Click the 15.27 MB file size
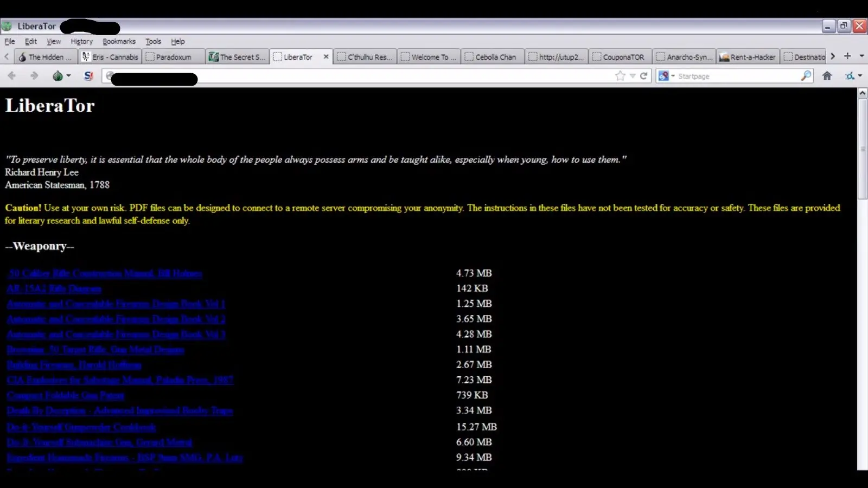 pyautogui.click(x=476, y=427)
